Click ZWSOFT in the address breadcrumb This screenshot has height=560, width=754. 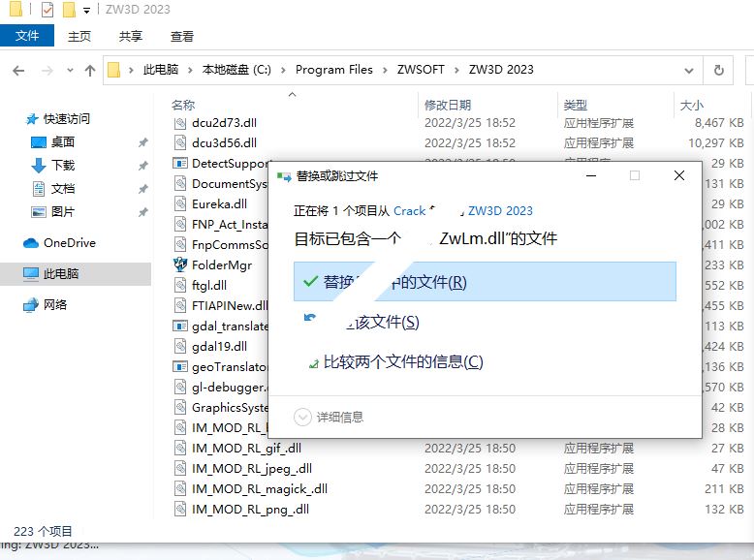point(421,70)
